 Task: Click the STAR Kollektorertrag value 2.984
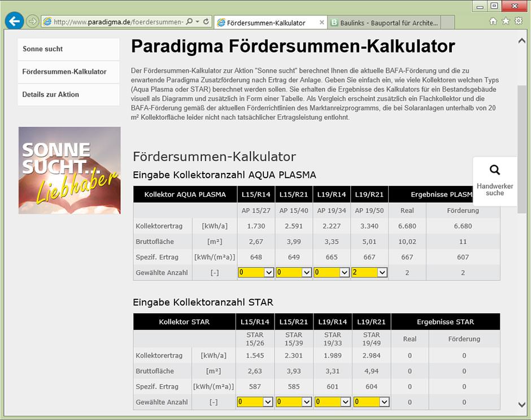pos(372,356)
